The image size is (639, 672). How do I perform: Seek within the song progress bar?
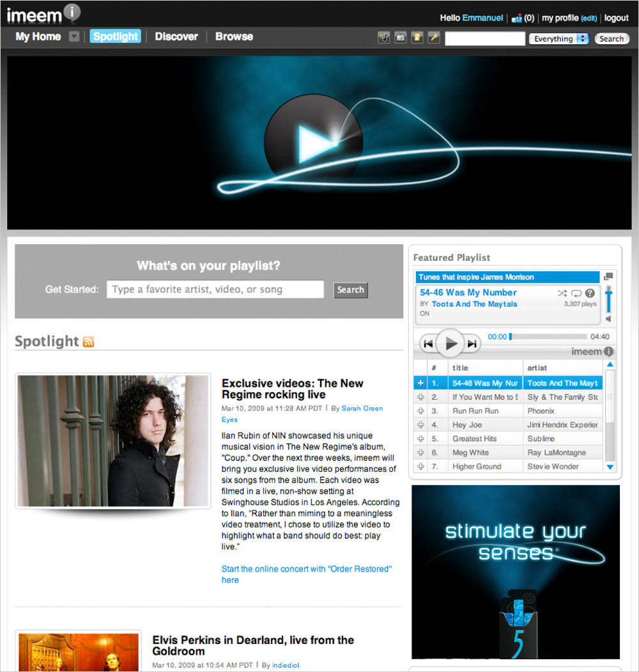(x=548, y=336)
